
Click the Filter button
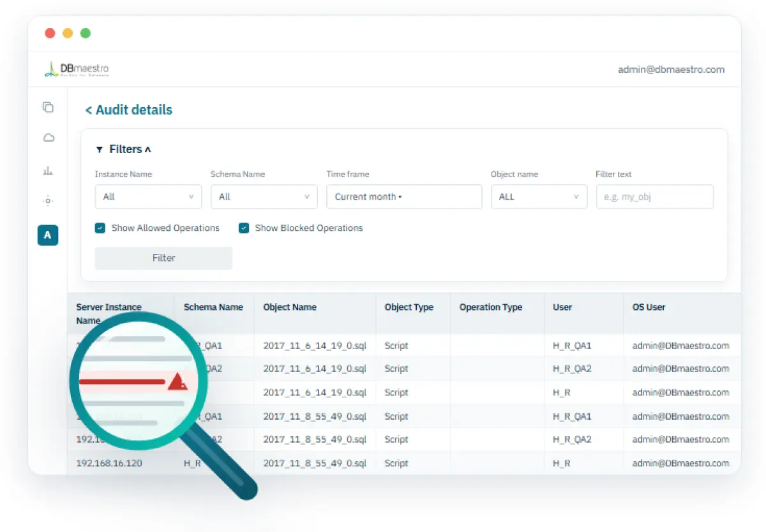(163, 258)
